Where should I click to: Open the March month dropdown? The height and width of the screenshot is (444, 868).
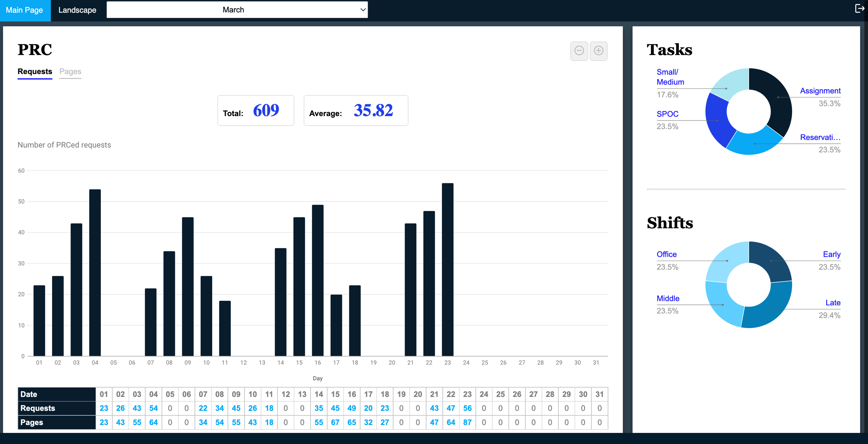point(237,10)
